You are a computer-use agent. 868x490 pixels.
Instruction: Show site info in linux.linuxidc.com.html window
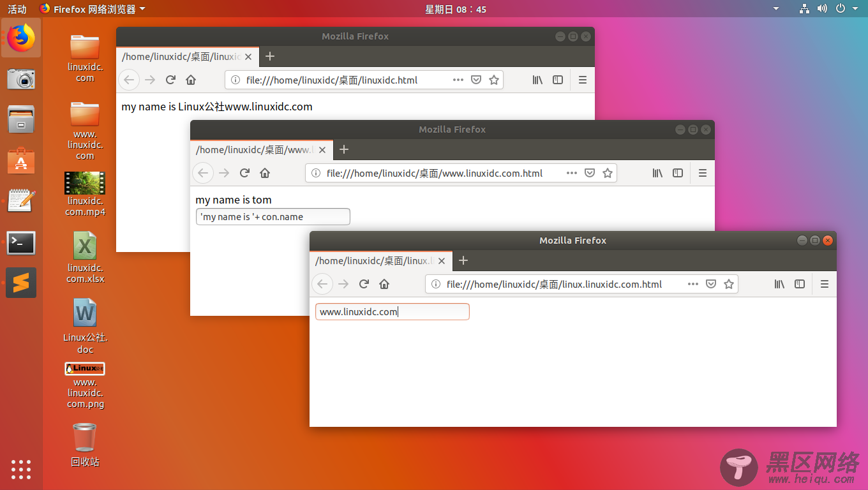pyautogui.click(x=436, y=284)
